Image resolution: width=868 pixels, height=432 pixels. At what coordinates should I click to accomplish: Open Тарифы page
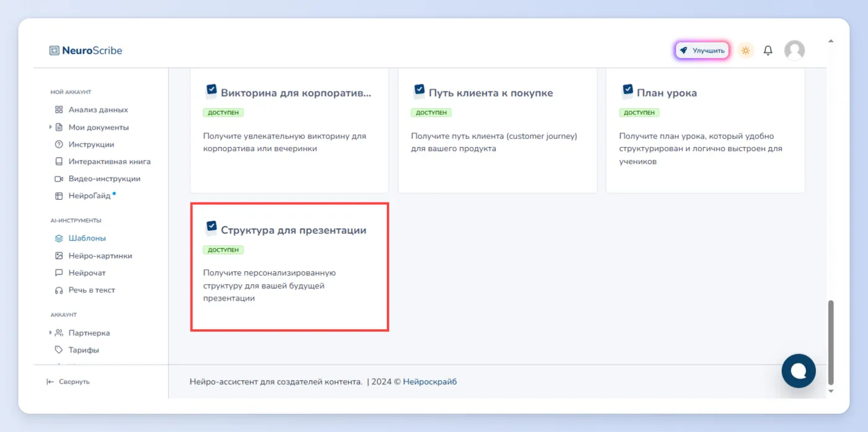84,350
